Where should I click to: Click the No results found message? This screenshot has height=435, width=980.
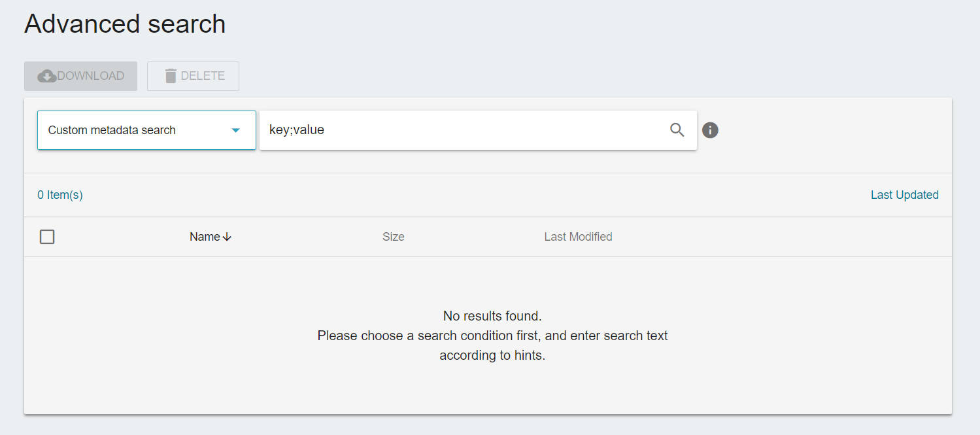coord(492,316)
